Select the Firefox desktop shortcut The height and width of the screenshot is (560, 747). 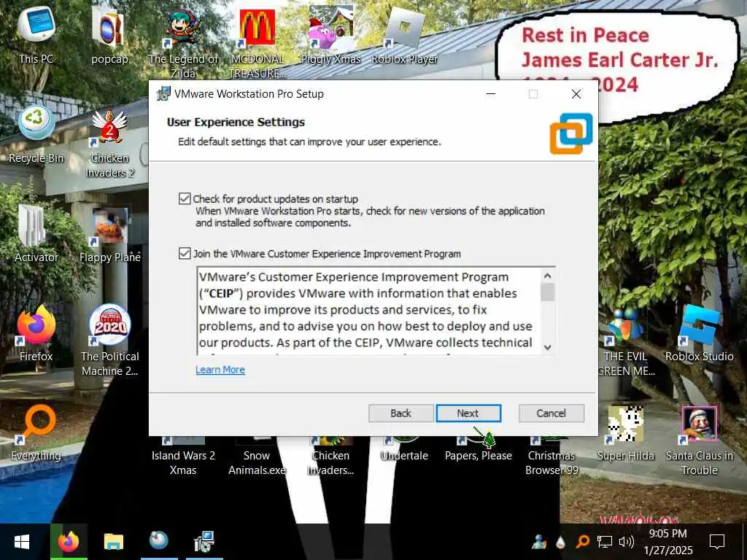(x=36, y=334)
